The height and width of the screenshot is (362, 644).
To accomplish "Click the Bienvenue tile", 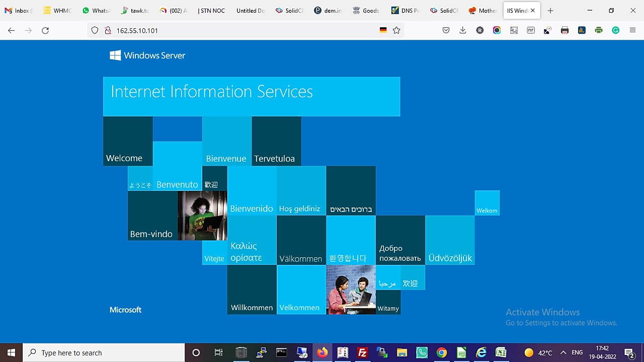I will click(226, 141).
